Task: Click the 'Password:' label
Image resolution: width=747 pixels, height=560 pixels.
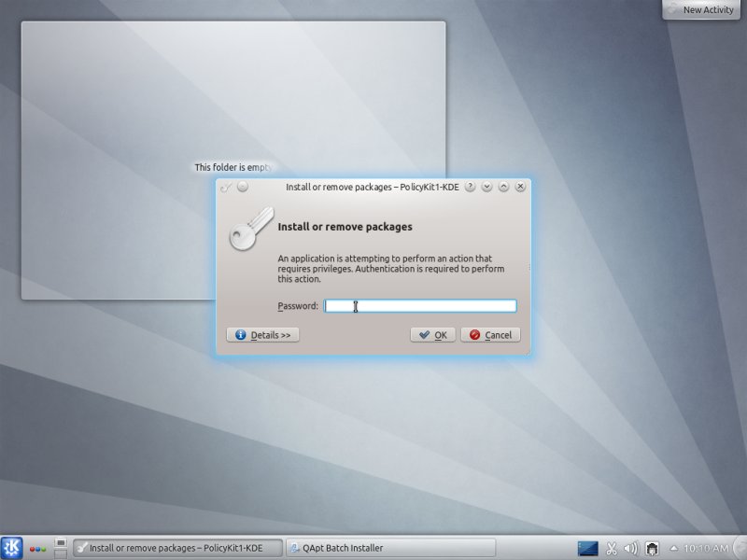Action: click(x=298, y=306)
